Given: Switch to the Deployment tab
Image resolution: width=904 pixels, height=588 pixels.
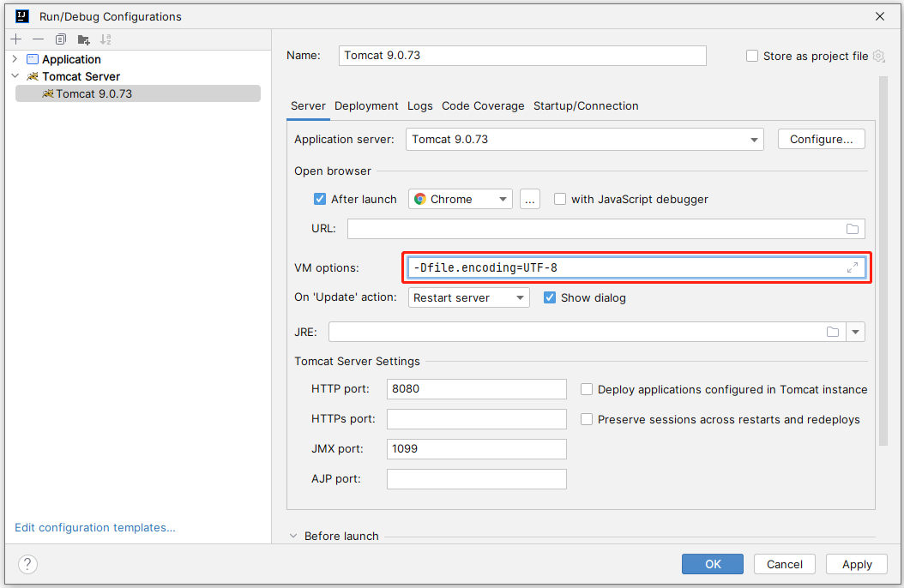Looking at the screenshot, I should click(x=366, y=106).
